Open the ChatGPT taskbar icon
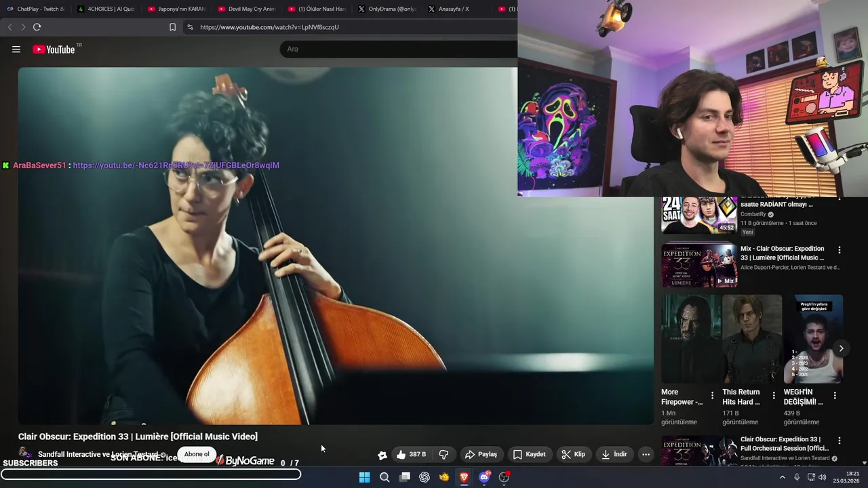This screenshot has height=488, width=868. (x=425, y=477)
